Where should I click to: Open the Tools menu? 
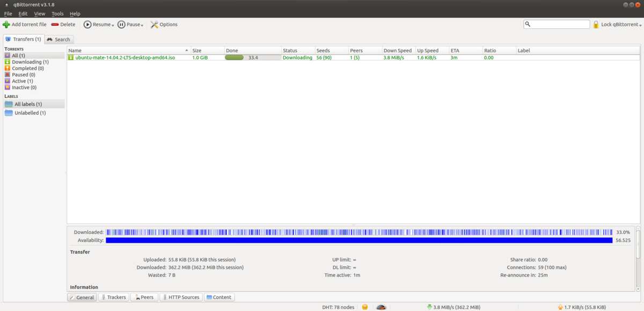[x=57, y=13]
